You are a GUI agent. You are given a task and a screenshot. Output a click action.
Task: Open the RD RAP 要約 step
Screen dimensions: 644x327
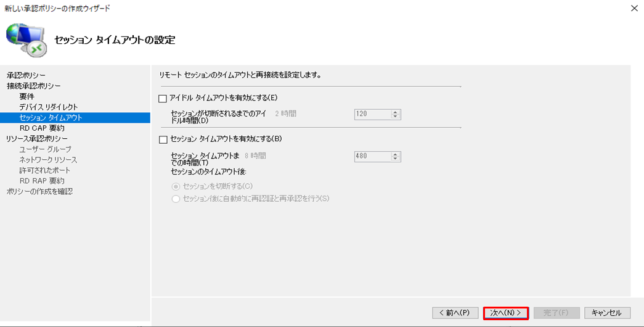pyautogui.click(x=42, y=181)
